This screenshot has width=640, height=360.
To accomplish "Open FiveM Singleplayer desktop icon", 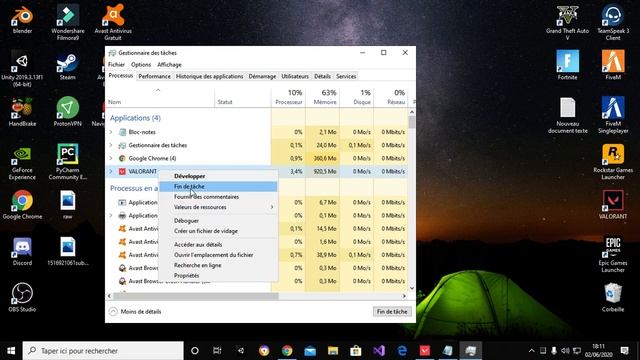I will click(613, 116).
